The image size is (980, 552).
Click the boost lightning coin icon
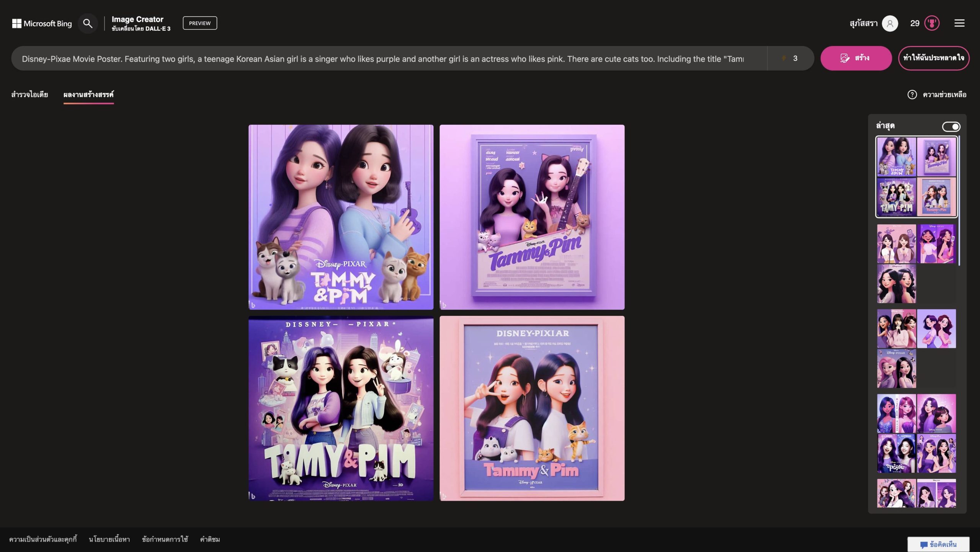click(784, 58)
